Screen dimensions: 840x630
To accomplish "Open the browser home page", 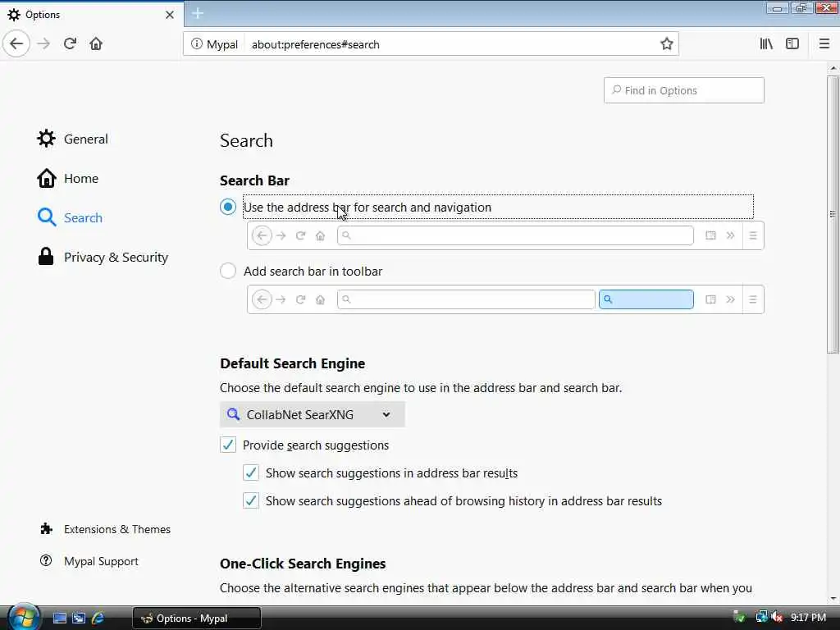I will coord(96,44).
